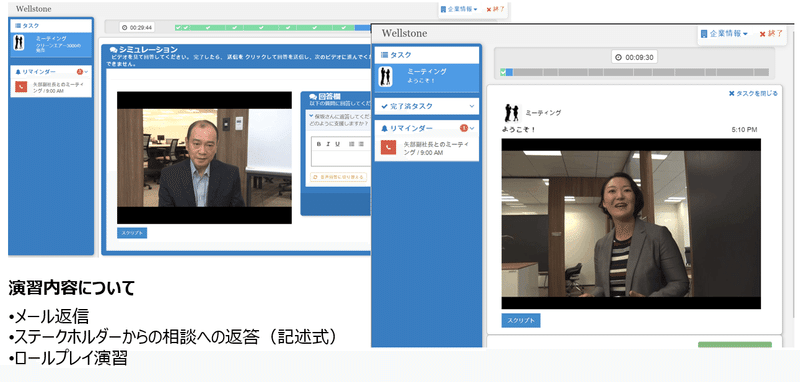Click the 00:29:44 timer display
Image resolution: width=800 pixels, height=382 pixels.
coord(137,28)
